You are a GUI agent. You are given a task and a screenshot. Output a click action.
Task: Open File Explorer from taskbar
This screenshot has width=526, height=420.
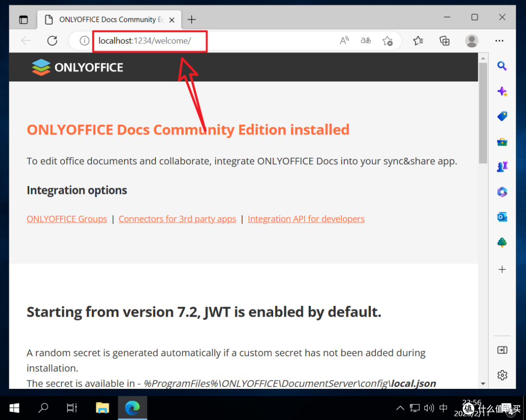coord(102,408)
